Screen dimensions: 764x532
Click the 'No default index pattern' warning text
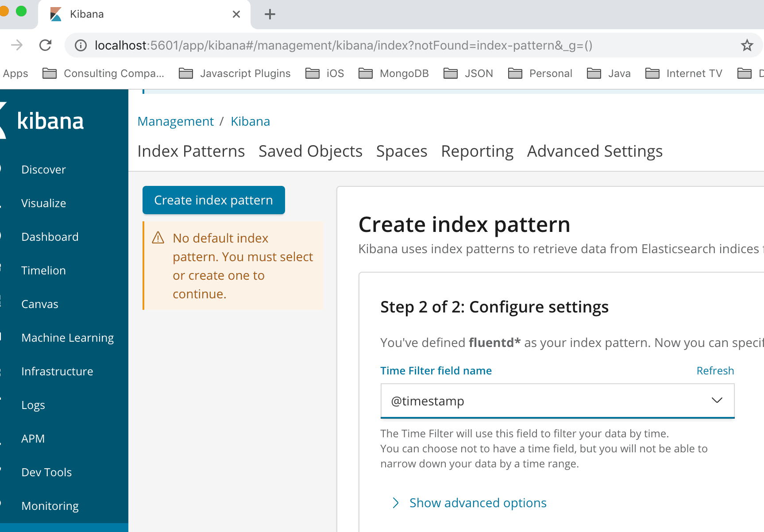pyautogui.click(x=243, y=266)
